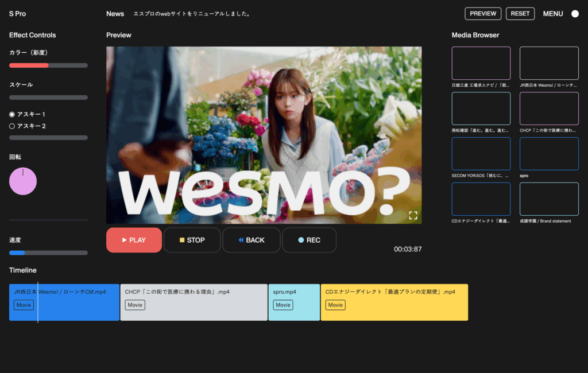Select the アスキー１ radio option
This screenshot has width=588, height=373.
coord(12,114)
